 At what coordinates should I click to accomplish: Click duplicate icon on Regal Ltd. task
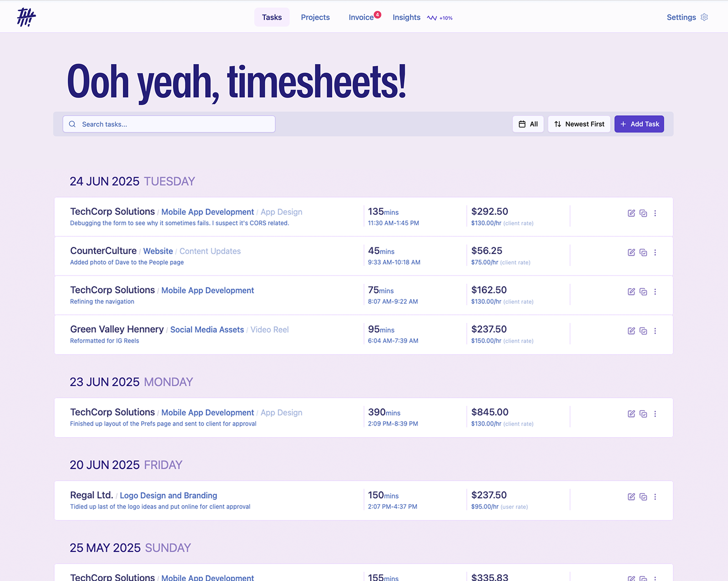click(643, 497)
